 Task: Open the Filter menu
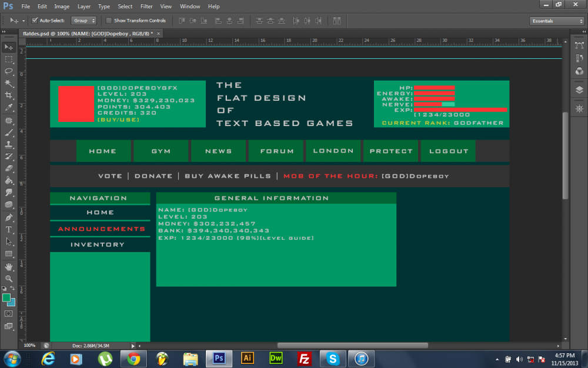point(146,6)
